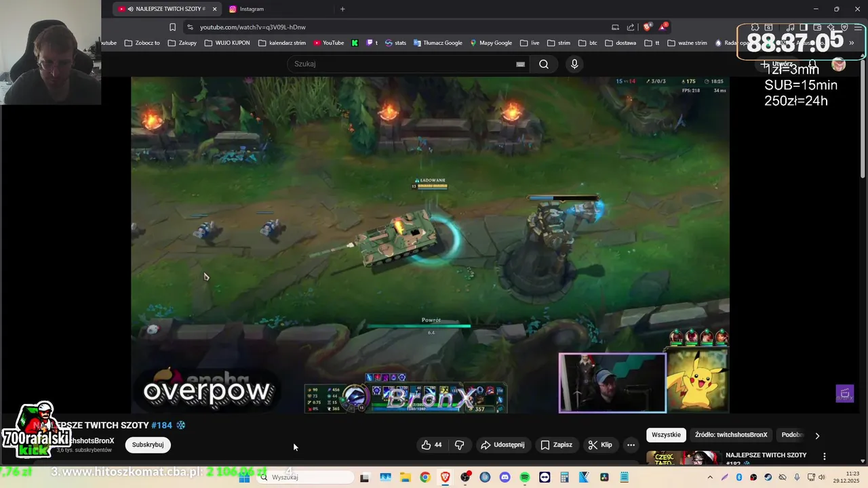Open the green Kick bookmark icon

pyautogui.click(x=355, y=43)
